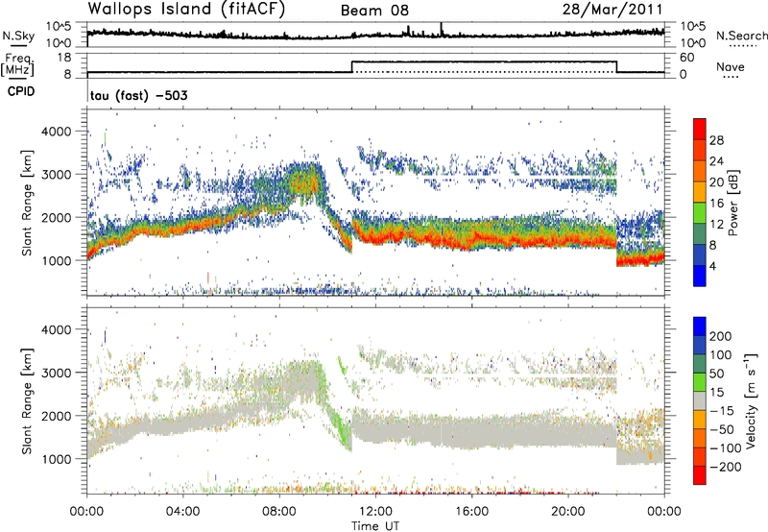Select the 'Beam 08' heading
This screenshot has height=532, width=768.
point(374,11)
